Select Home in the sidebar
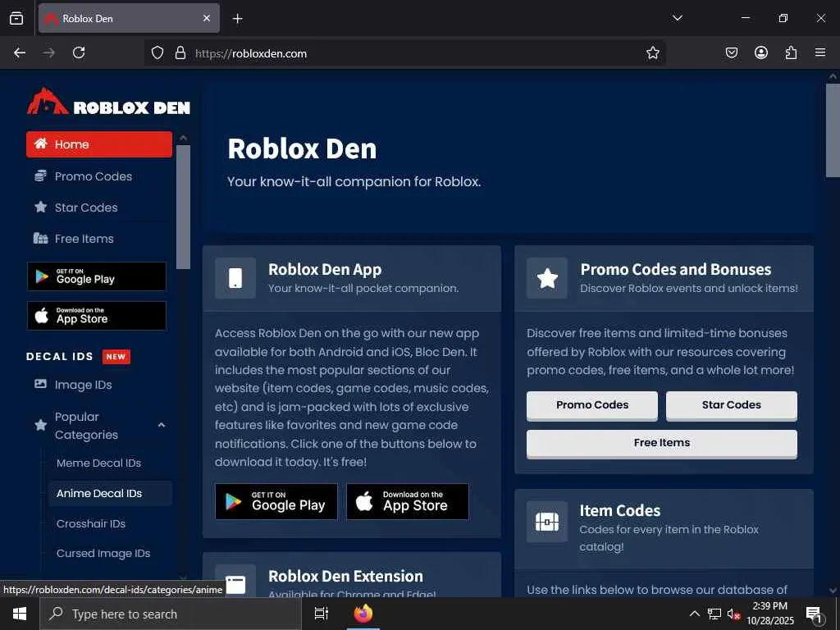 point(99,144)
